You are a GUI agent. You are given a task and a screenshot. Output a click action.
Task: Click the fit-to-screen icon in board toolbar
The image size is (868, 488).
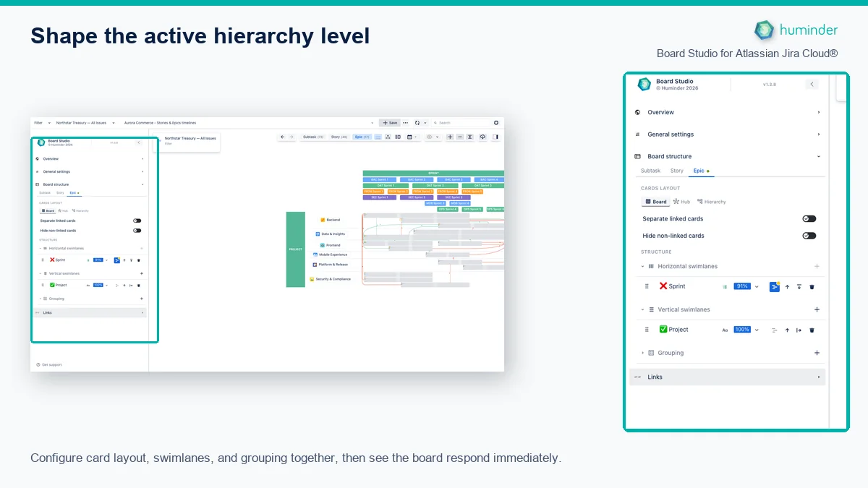tap(470, 137)
